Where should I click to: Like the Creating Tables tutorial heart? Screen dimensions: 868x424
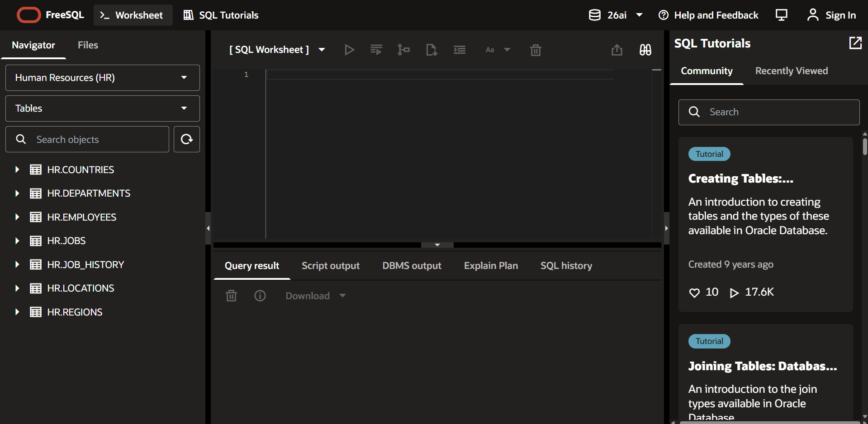[x=694, y=292]
